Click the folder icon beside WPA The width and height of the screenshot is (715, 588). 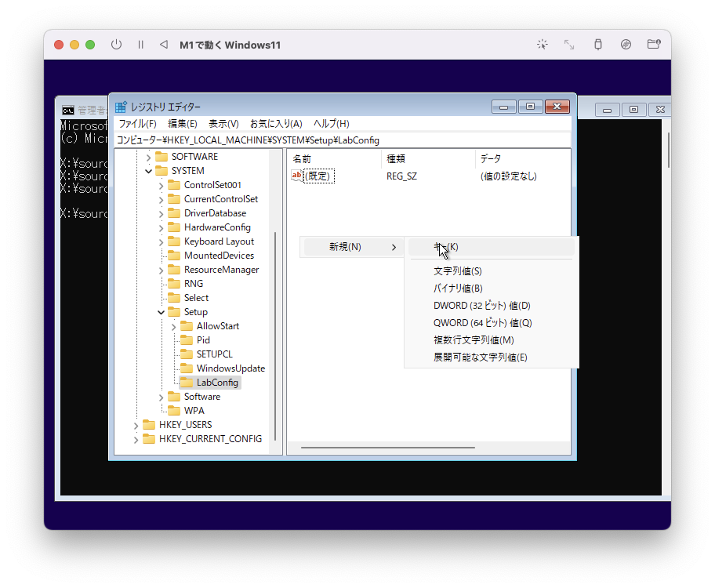(x=174, y=411)
